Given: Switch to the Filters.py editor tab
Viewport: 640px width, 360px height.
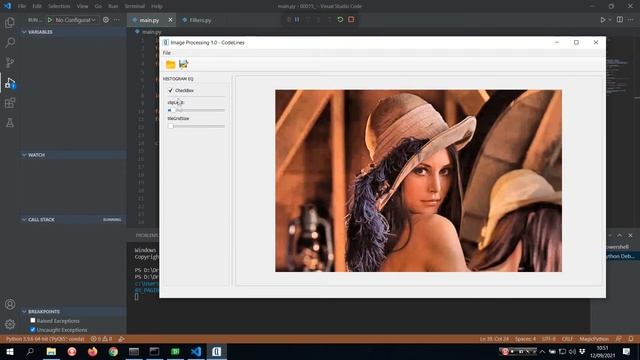Looking at the screenshot, I should (200, 20).
